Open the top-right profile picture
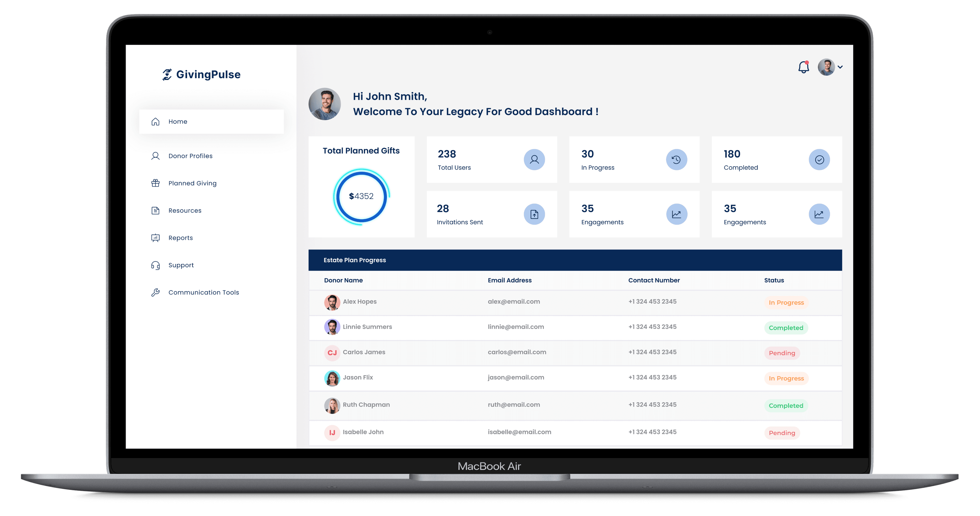980x516 pixels. [826, 67]
